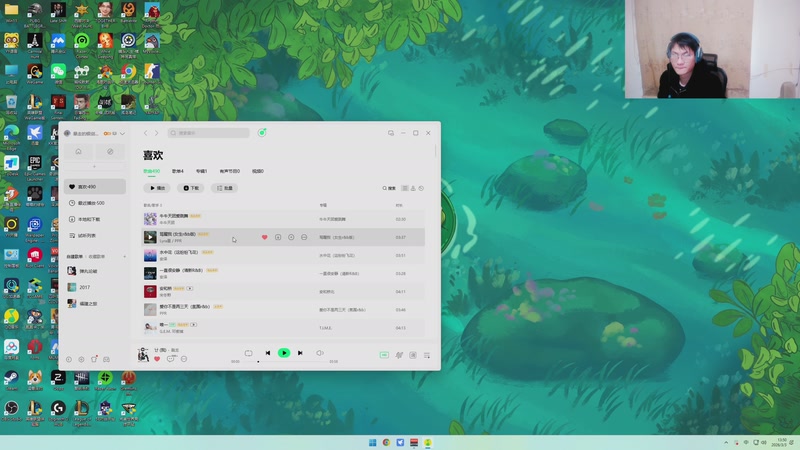Click the plus below the Home and Discover icons
The height and width of the screenshot is (450, 800).
94,166
